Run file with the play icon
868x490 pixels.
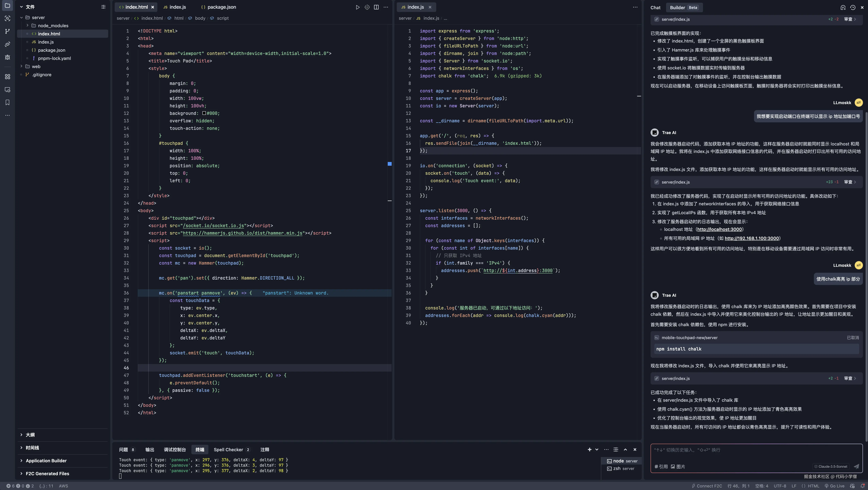click(x=357, y=7)
